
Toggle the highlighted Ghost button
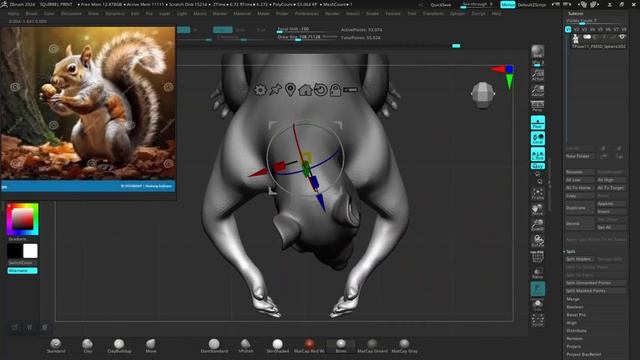click(x=538, y=289)
